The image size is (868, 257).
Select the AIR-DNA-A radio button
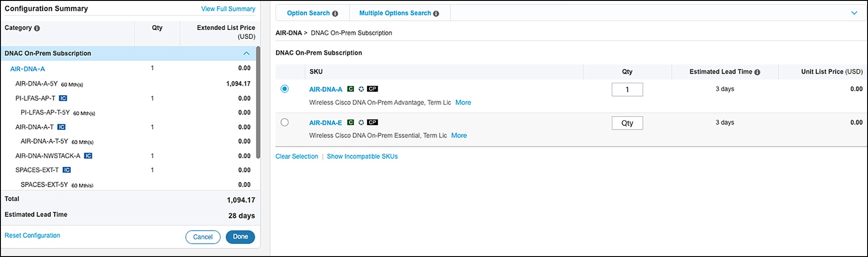284,89
